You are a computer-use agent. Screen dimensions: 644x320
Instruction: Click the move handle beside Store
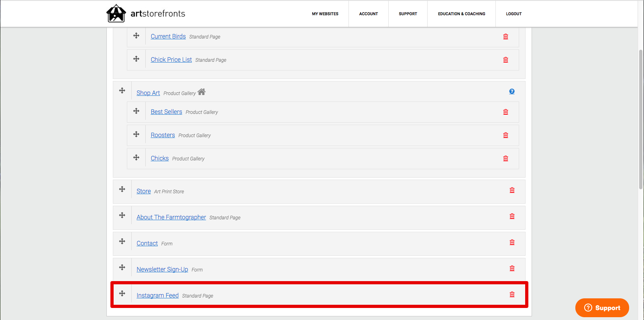coord(122,189)
